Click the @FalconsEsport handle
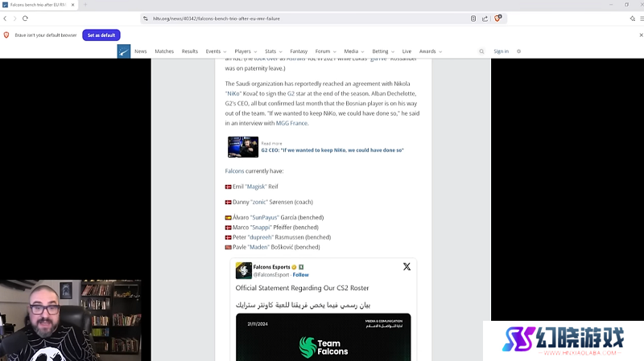 click(x=271, y=275)
